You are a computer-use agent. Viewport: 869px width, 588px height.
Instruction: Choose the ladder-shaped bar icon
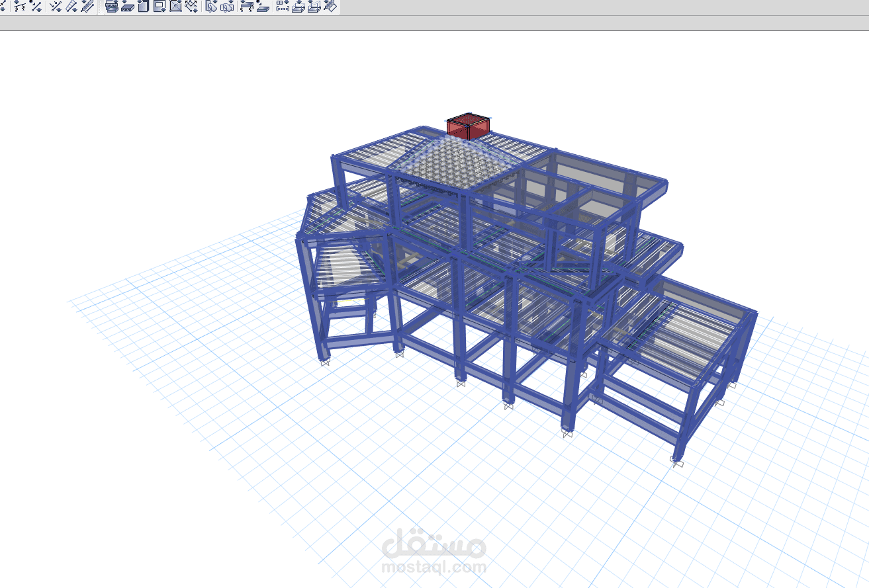pyautogui.click(x=71, y=7)
